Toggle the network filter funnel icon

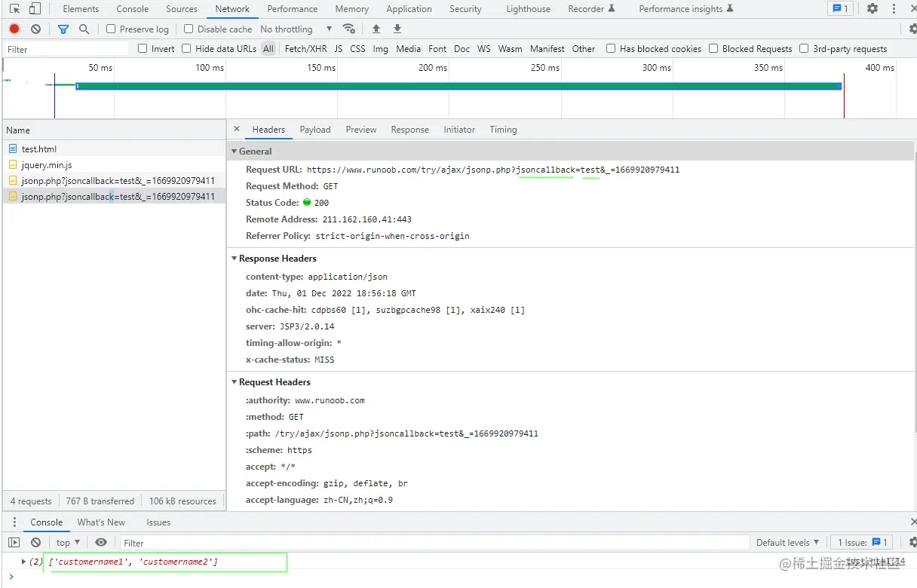63,29
